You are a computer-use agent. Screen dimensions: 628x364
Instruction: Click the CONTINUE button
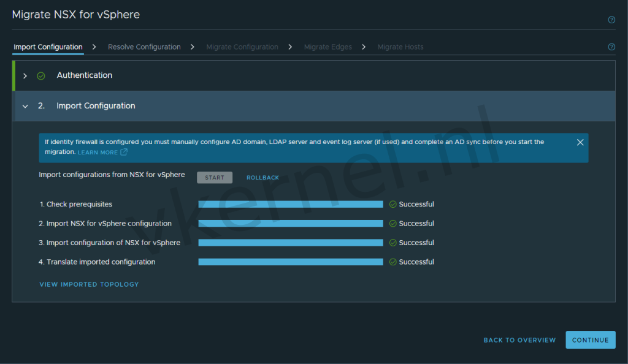coord(590,339)
